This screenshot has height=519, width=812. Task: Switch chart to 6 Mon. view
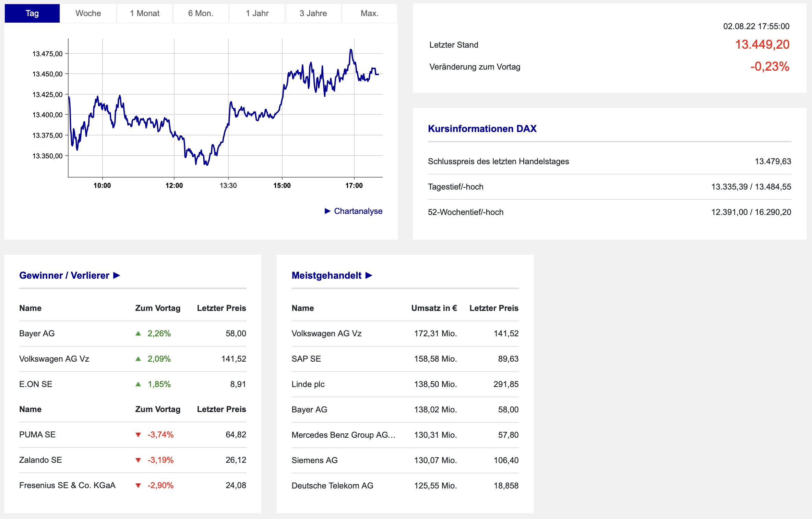[201, 13]
